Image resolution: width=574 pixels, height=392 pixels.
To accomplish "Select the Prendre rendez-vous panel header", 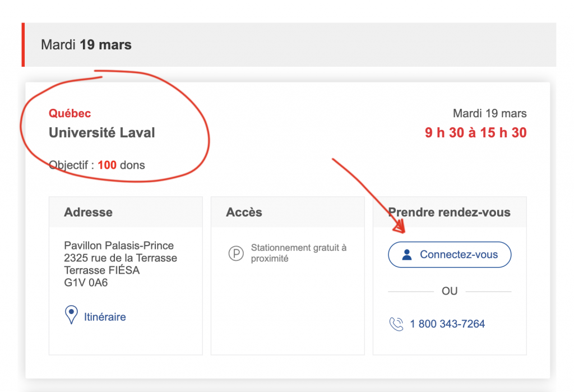I will (x=450, y=213).
